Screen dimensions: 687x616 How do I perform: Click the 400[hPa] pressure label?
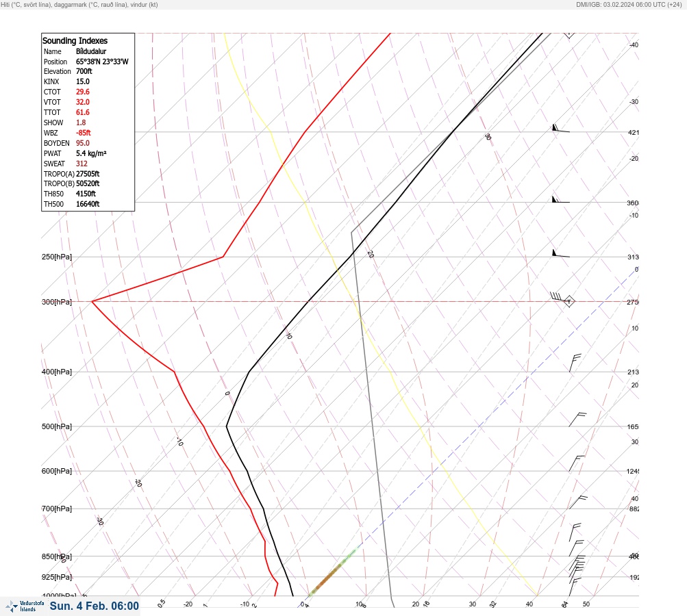click(57, 372)
